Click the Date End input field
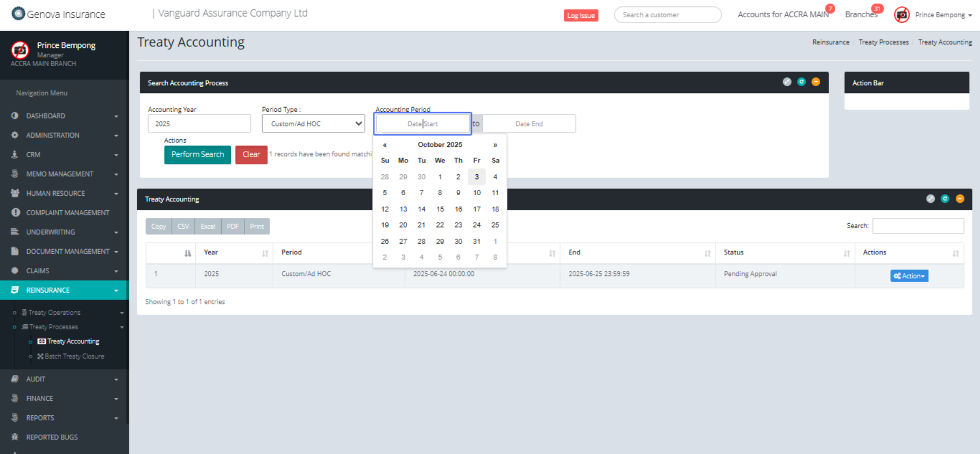Screen dimensions: 980x454 529,124
